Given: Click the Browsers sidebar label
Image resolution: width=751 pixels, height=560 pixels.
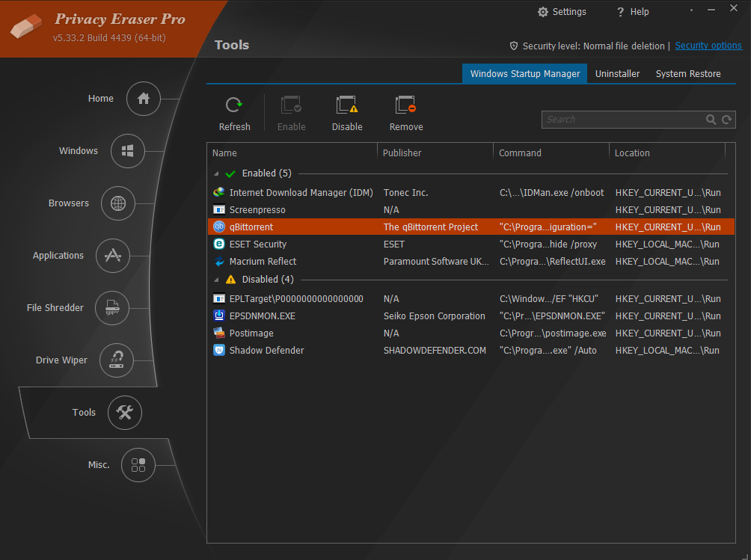Looking at the screenshot, I should (69, 203).
